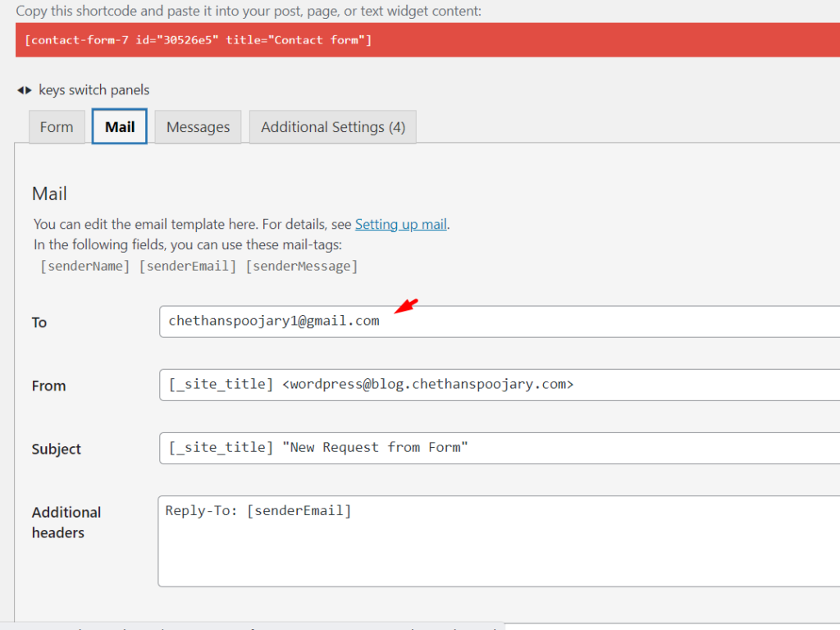Switch to the Form tab
Viewport: 840px width, 630px height.
(x=57, y=127)
